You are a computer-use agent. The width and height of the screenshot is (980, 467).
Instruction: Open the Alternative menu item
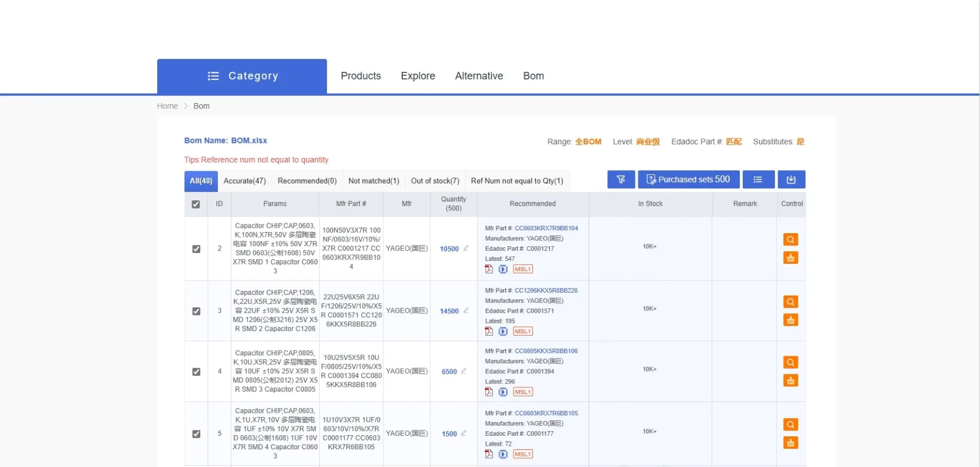[479, 76]
